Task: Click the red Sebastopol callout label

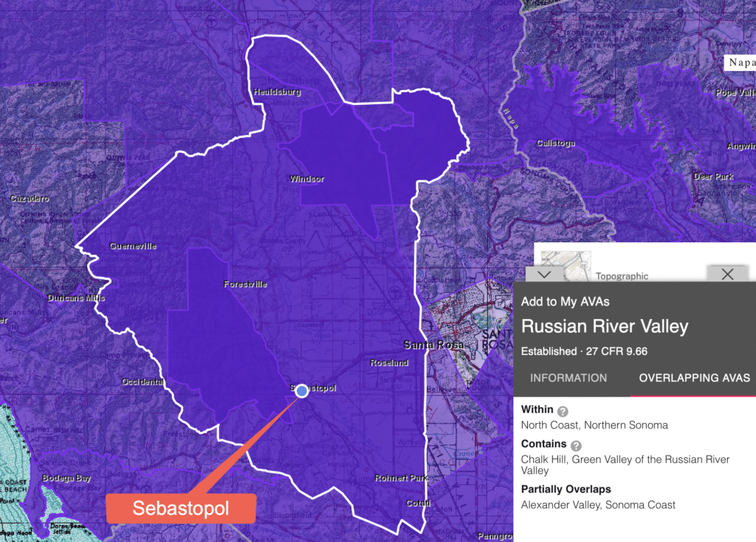Action: point(181,509)
